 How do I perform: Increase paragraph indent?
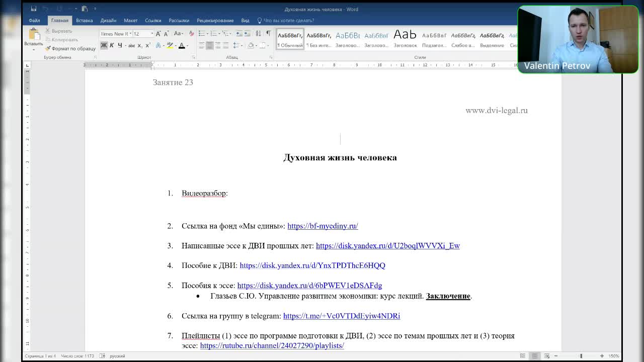point(248,34)
